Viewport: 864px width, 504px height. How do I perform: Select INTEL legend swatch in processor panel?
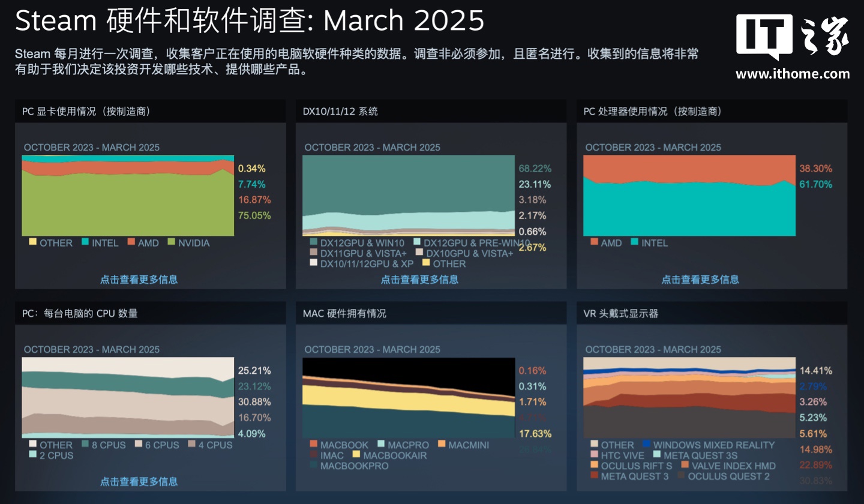tap(634, 242)
